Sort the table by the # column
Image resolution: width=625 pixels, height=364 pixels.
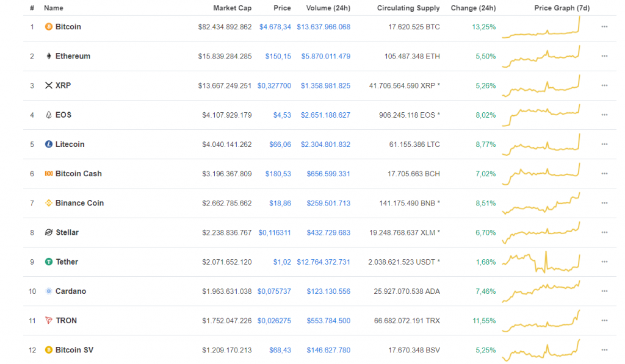(32, 8)
